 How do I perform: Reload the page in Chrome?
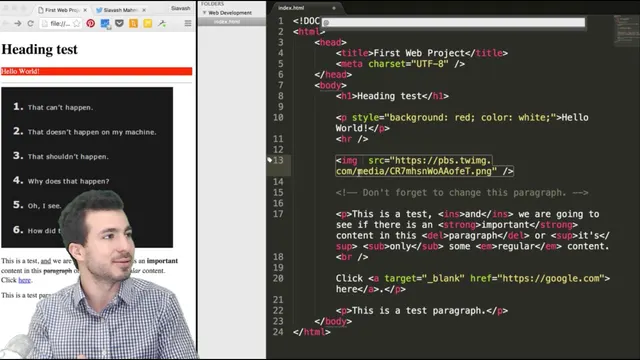coord(30,24)
